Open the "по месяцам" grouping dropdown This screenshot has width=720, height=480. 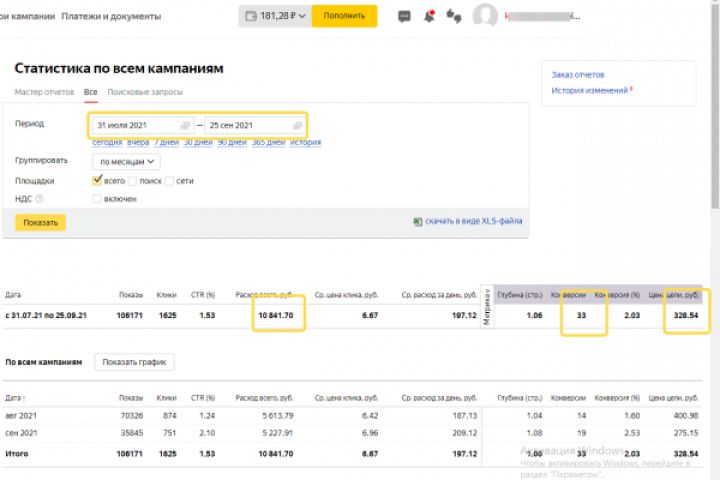coord(126,161)
